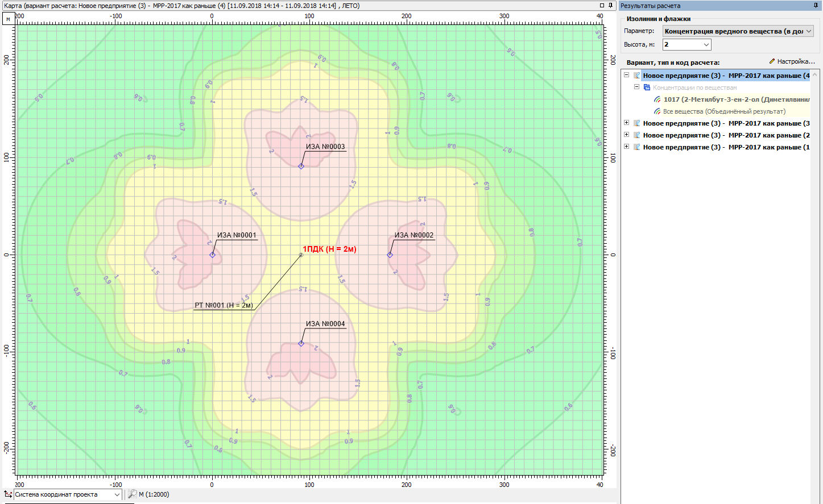Screen dimensions: 823x504
Task: Click the coordinate system axes icon
Action: click(x=8, y=494)
